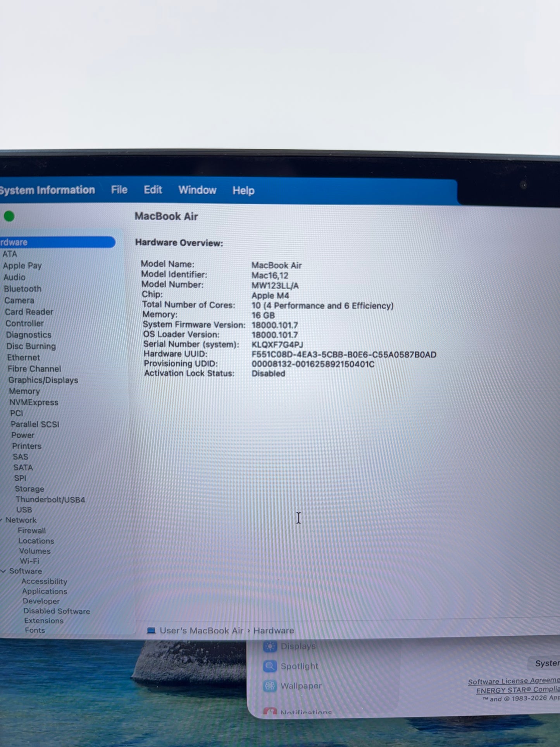The width and height of the screenshot is (560, 747).
Task: Select Storage in the sidebar
Action: 29,489
